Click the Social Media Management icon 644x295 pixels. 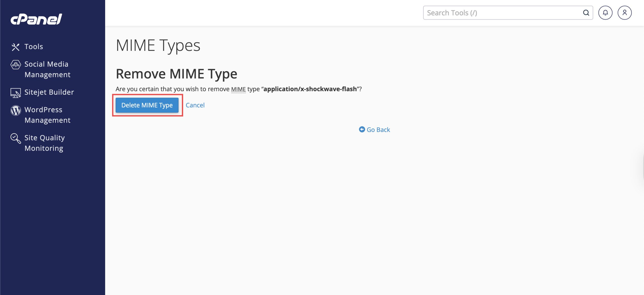(16, 65)
